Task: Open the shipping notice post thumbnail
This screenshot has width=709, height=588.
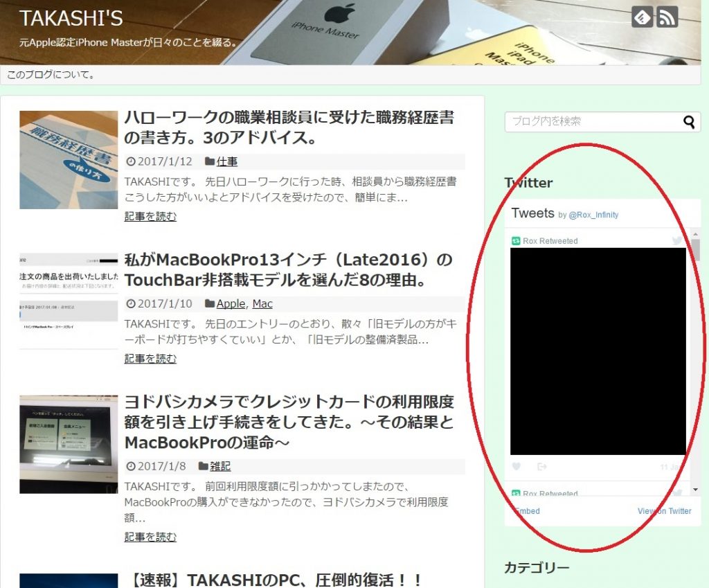Action: [69, 302]
